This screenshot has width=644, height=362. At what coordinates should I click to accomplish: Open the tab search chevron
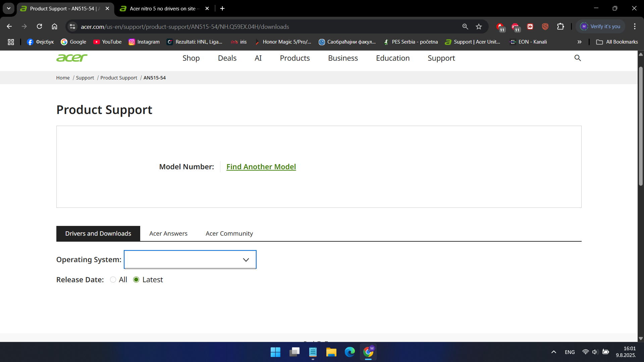pyautogui.click(x=9, y=8)
